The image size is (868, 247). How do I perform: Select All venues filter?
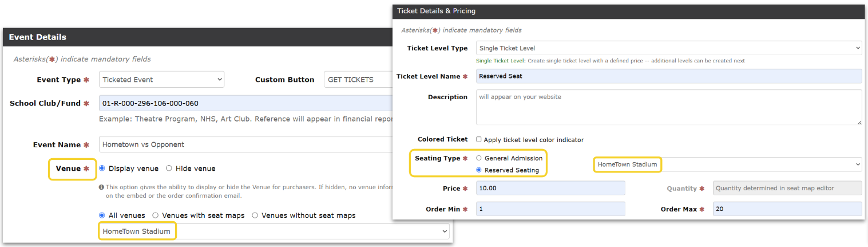click(x=102, y=215)
